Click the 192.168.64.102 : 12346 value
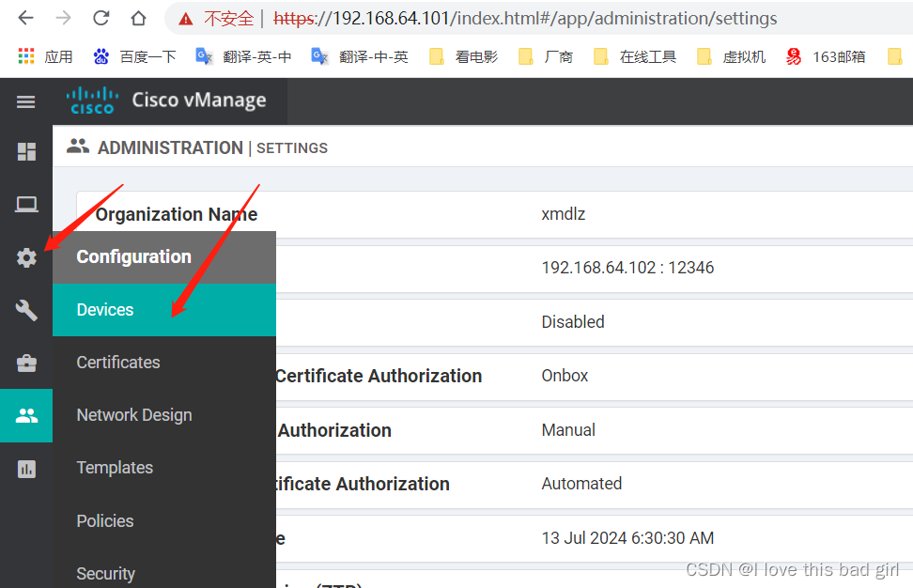Image resolution: width=913 pixels, height=588 pixels. pos(627,267)
